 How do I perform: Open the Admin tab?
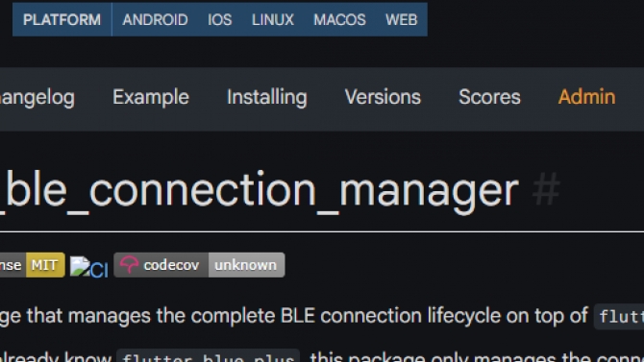(x=586, y=98)
